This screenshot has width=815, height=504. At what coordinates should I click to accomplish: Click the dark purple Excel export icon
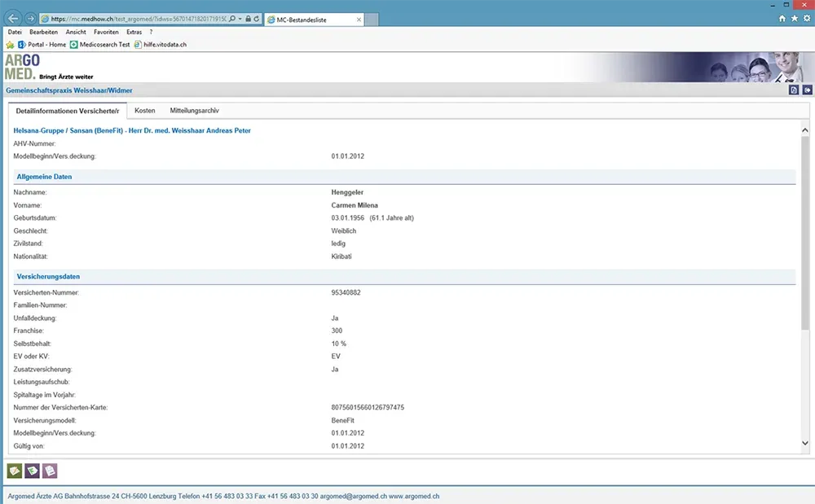33,471
